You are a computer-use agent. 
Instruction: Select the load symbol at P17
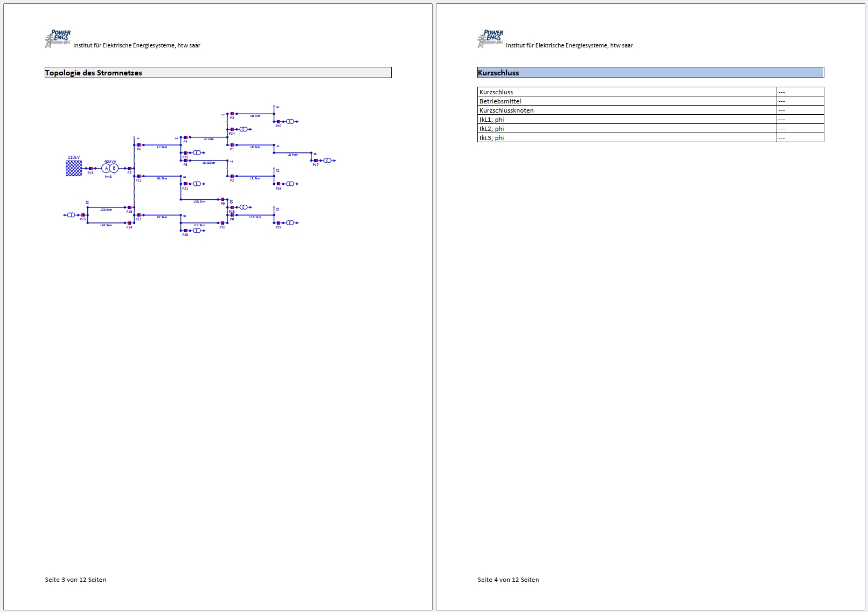pos(328,161)
